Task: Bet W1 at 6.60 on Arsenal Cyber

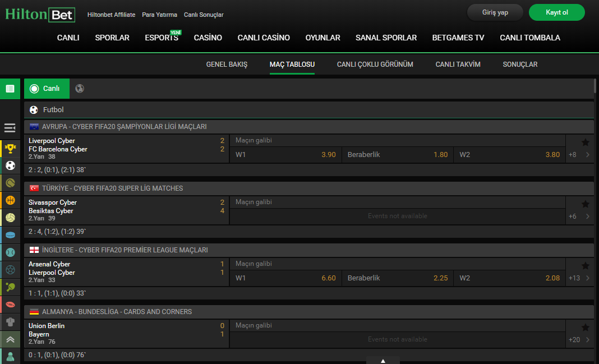Action: pos(285,278)
